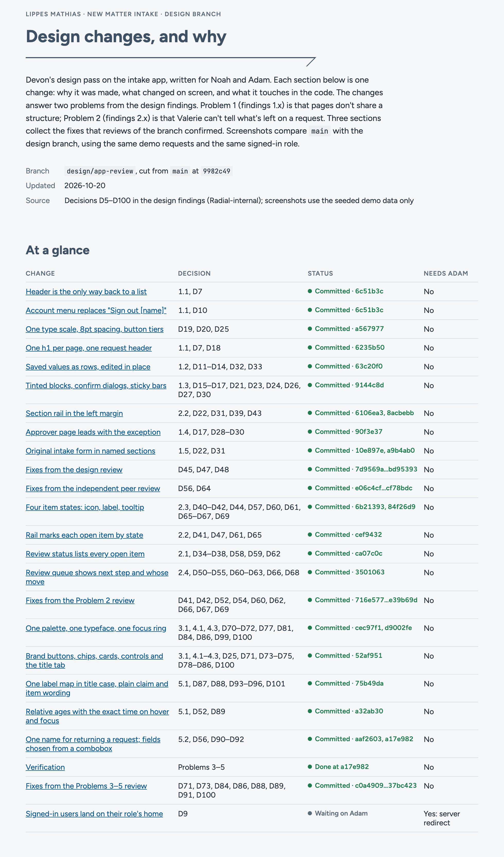Image resolution: width=504 pixels, height=857 pixels.
Task: Click the 'Waiting on Adam' status text
Action: point(341,813)
